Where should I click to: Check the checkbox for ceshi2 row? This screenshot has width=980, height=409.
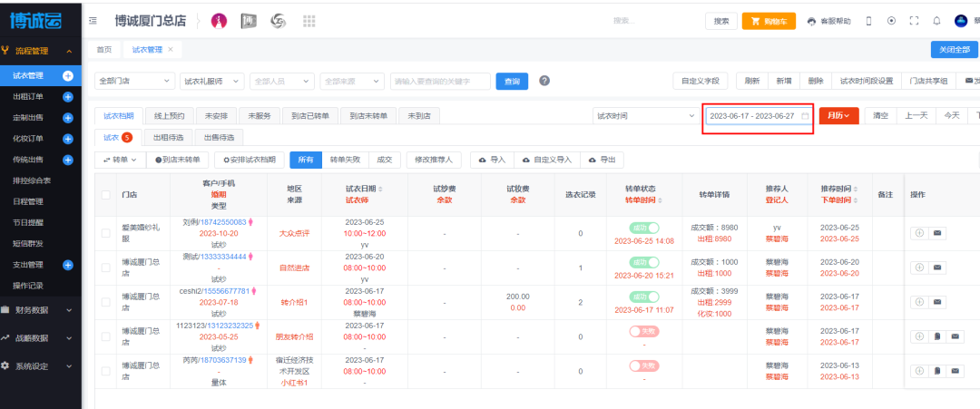pos(105,302)
